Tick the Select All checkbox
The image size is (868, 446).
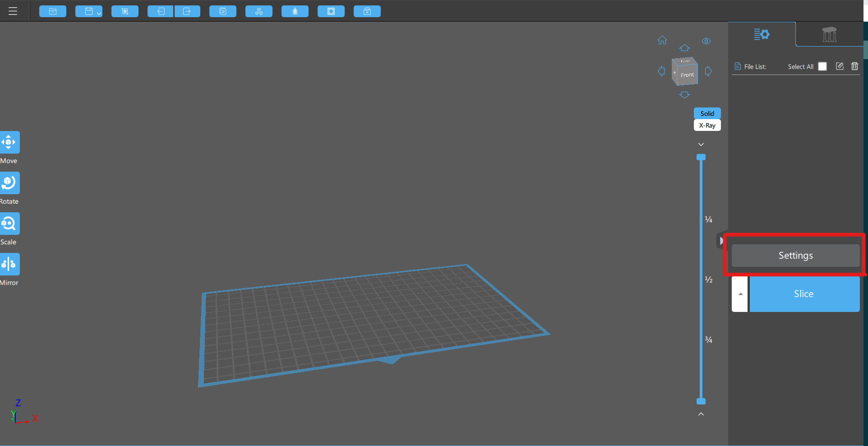tap(822, 66)
